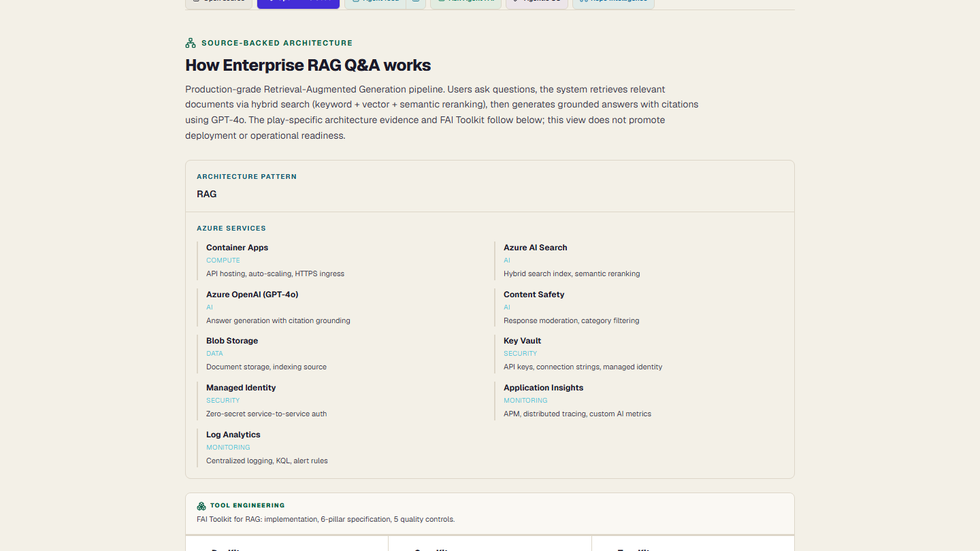Screen dimensions: 980x551
Task: Click 'Centralized logging, KQL, alert rules' text
Action: tap(267, 461)
